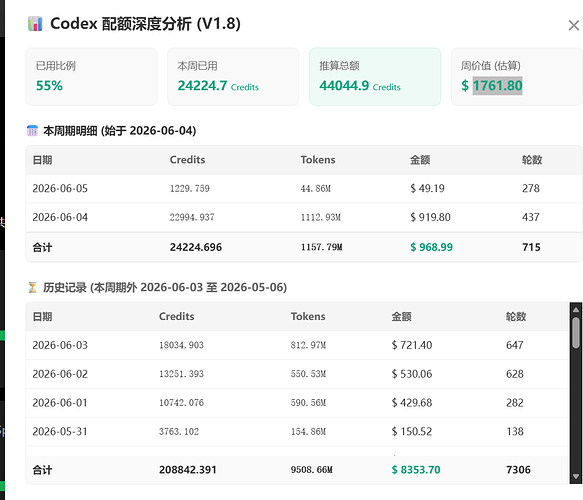Click 金额 header in history table
The height and width of the screenshot is (500, 583).
click(x=401, y=317)
